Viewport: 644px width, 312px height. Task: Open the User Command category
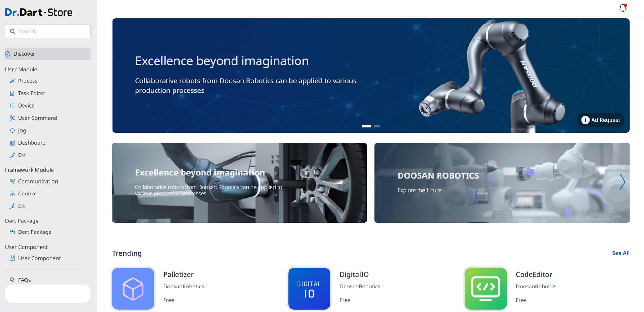coord(37,118)
